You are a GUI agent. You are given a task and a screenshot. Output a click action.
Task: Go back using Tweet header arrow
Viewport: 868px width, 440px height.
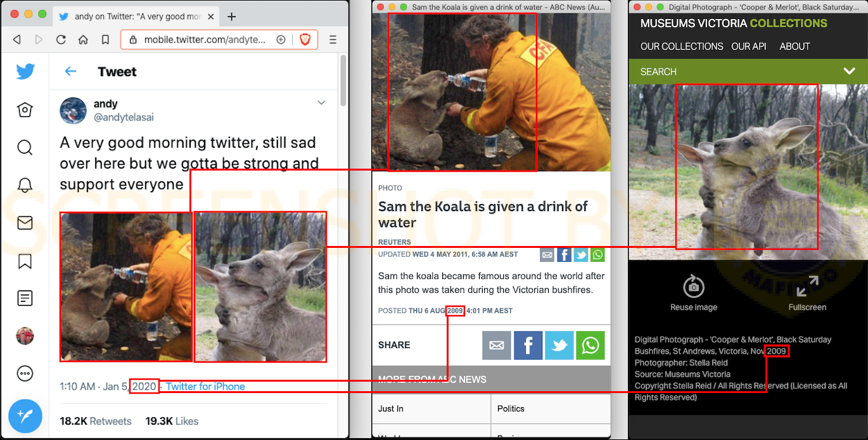point(70,72)
